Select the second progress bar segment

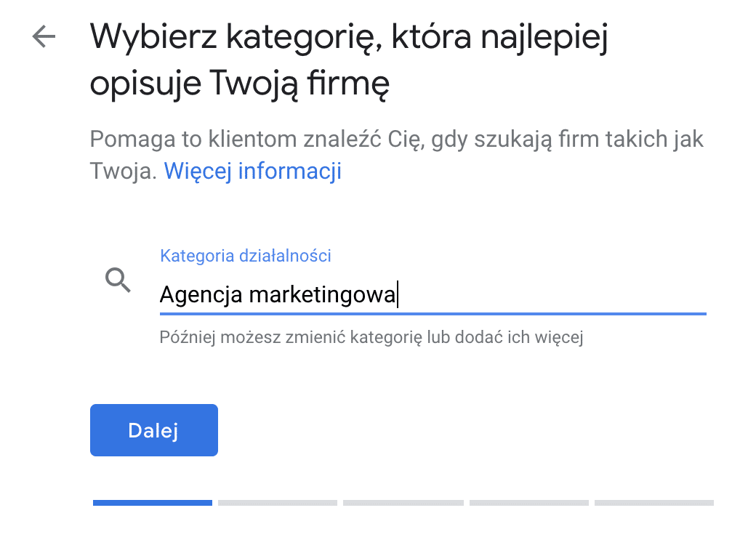[278, 503]
